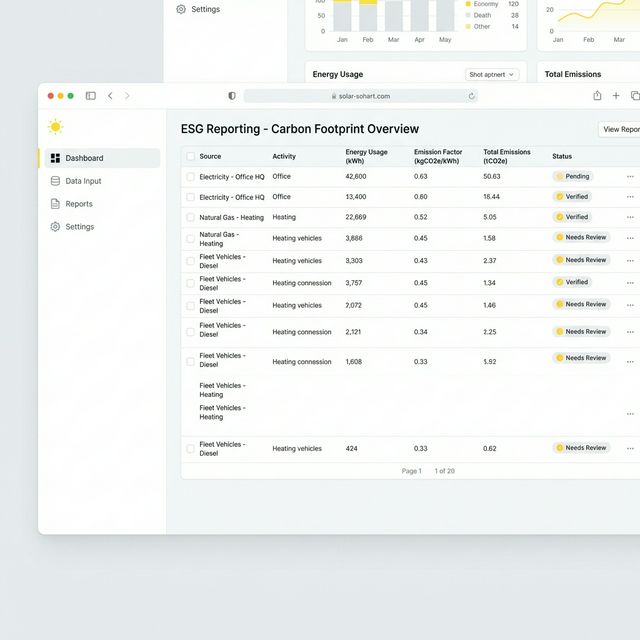Image resolution: width=640 pixels, height=640 pixels.
Task: Click the sun logo in the sidebar
Action: [x=56, y=127]
